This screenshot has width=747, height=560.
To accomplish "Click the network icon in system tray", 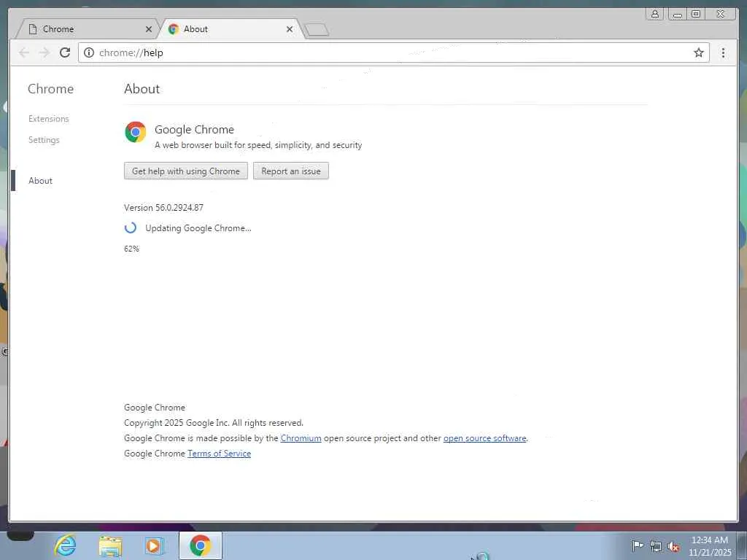I will point(656,546).
